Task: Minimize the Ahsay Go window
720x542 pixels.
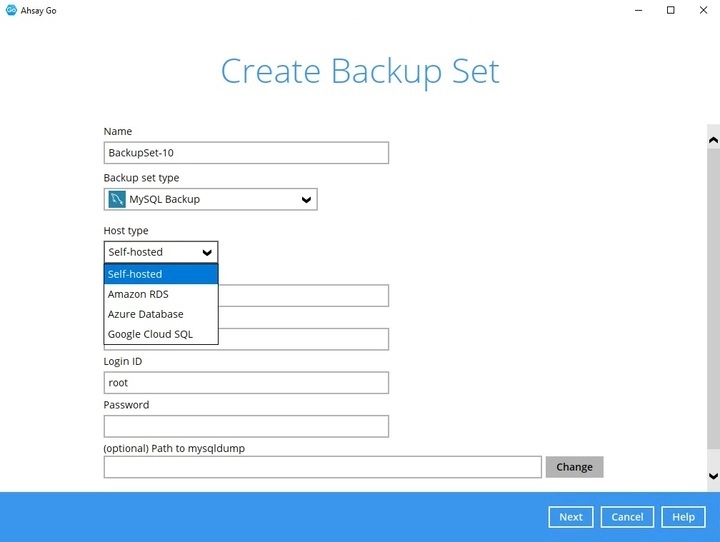Action: tap(638, 10)
